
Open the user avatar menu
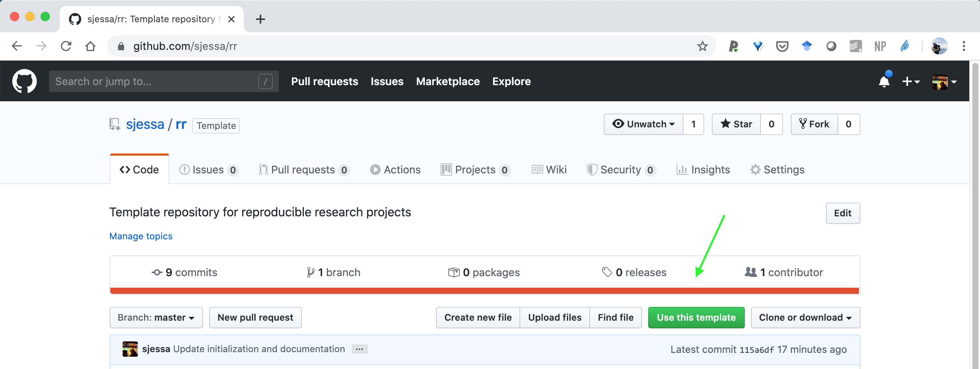(944, 82)
